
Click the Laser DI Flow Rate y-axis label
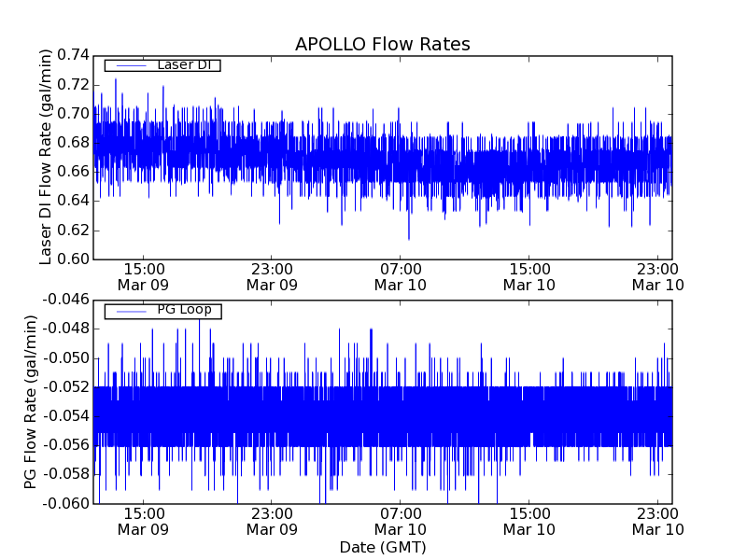(45, 157)
